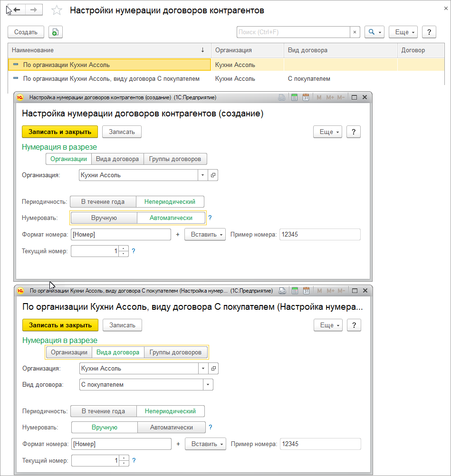Click the Создать button
451x476 pixels.
[x=26, y=32]
